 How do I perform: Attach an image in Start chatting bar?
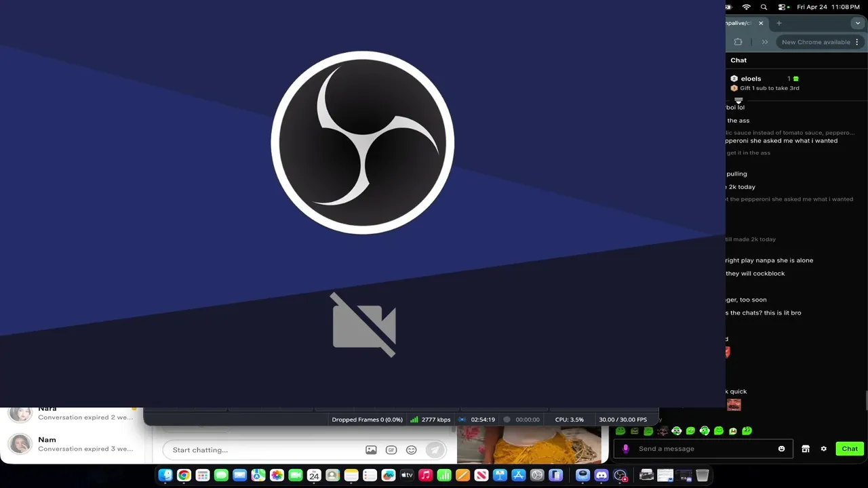pos(371,450)
